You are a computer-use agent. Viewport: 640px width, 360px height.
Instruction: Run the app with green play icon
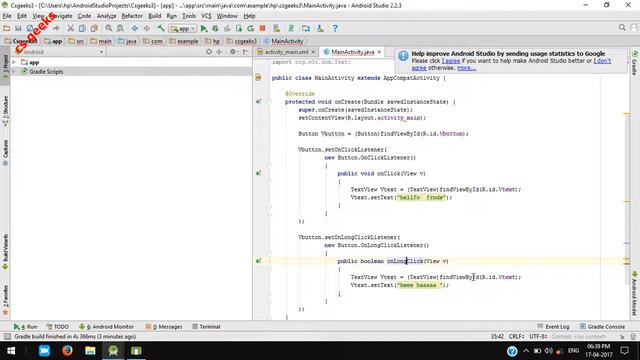click(x=204, y=28)
